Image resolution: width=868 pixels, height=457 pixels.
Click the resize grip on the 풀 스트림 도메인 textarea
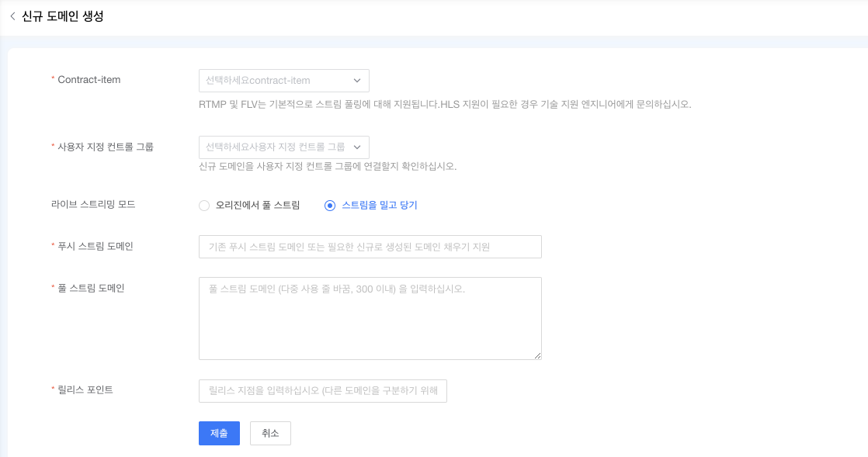(x=538, y=355)
